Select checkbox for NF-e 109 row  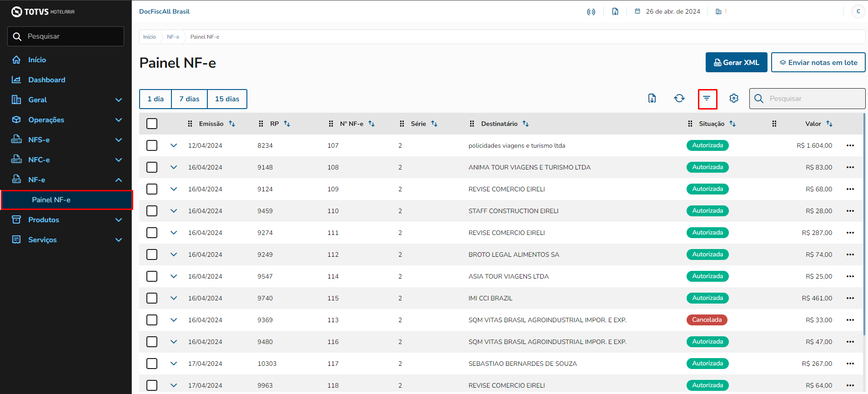[152, 189]
